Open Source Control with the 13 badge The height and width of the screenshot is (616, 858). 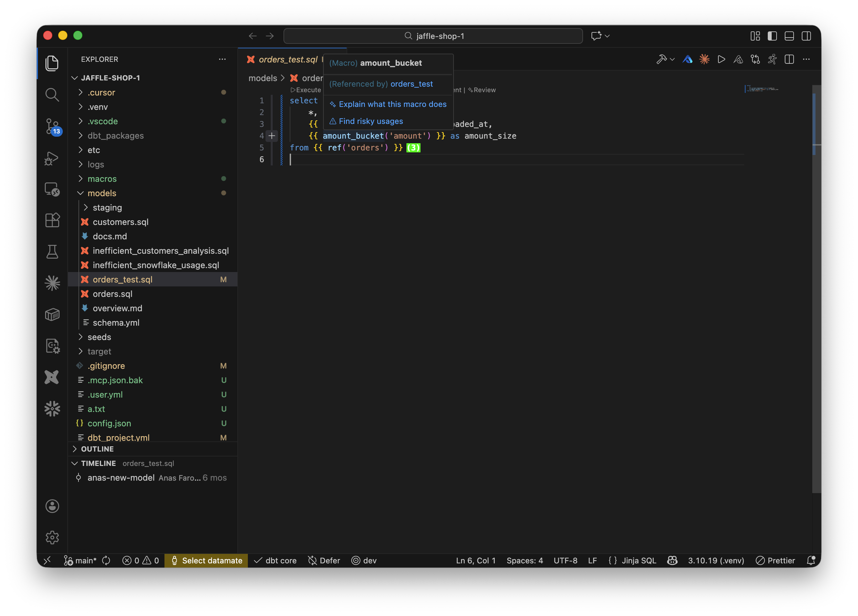point(52,127)
